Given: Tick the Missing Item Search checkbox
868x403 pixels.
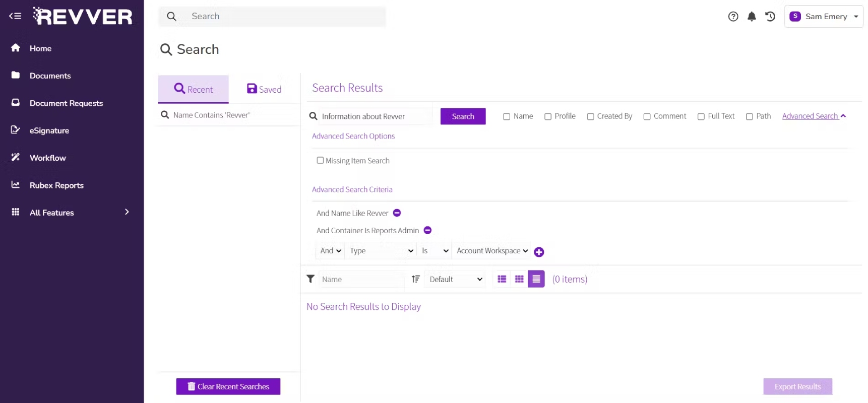Looking at the screenshot, I should [x=320, y=160].
